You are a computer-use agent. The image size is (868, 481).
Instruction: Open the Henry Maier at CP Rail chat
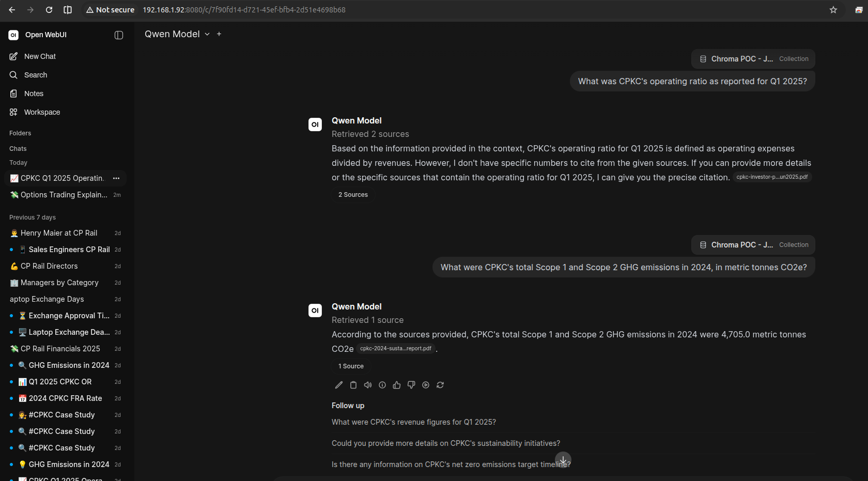[x=65, y=233]
